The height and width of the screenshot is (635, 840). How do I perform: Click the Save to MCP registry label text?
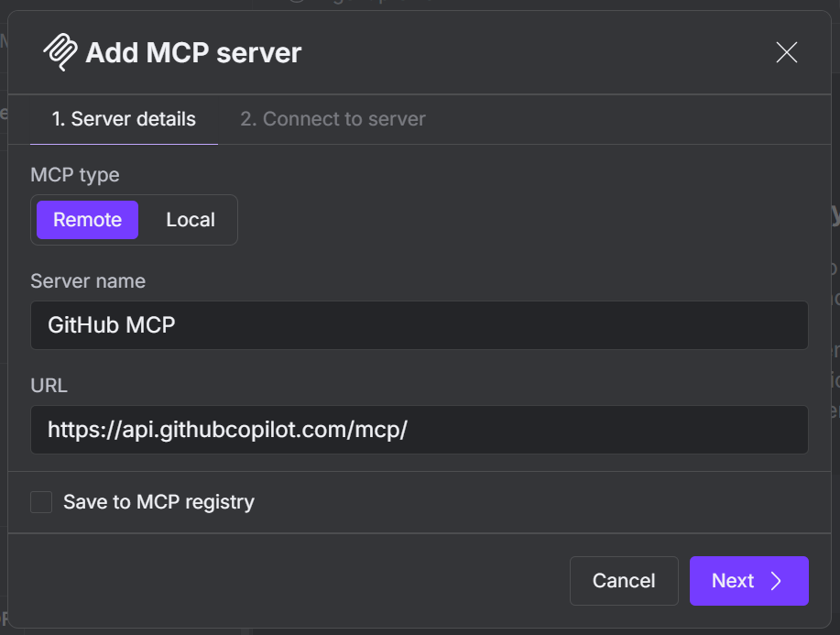click(x=158, y=502)
